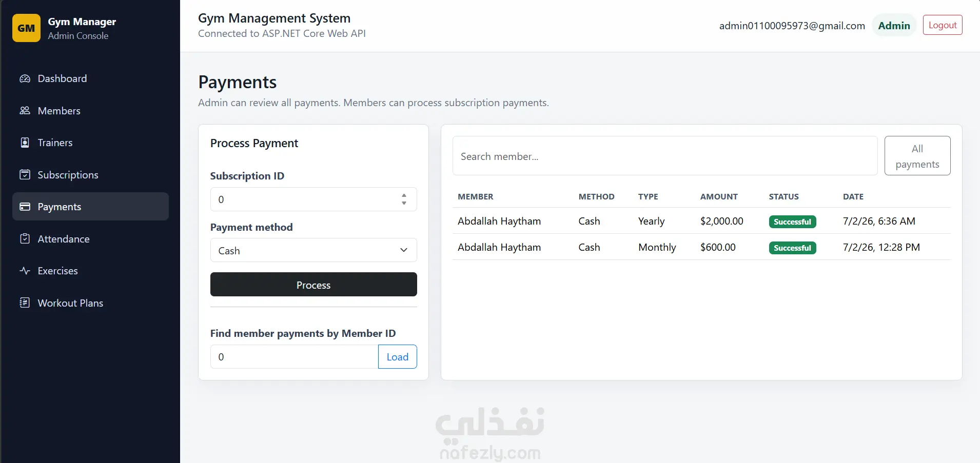Click the Payments credit card icon

pyautogui.click(x=25, y=207)
